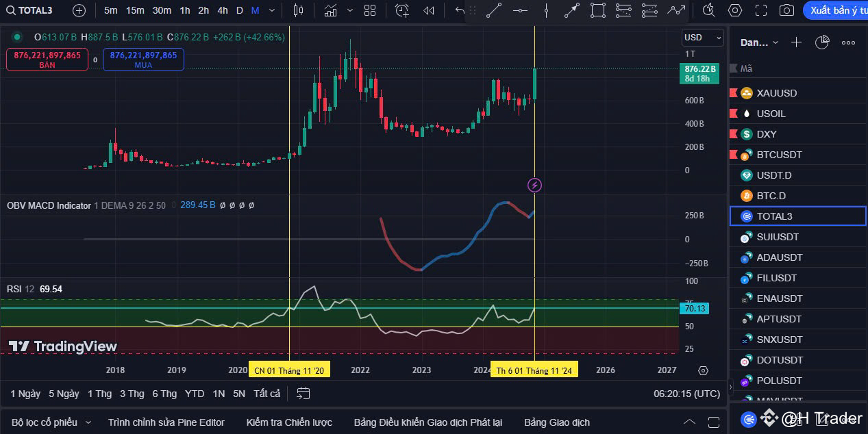Open chart settings gear icon
This screenshot has height=434, width=868.
point(735,11)
